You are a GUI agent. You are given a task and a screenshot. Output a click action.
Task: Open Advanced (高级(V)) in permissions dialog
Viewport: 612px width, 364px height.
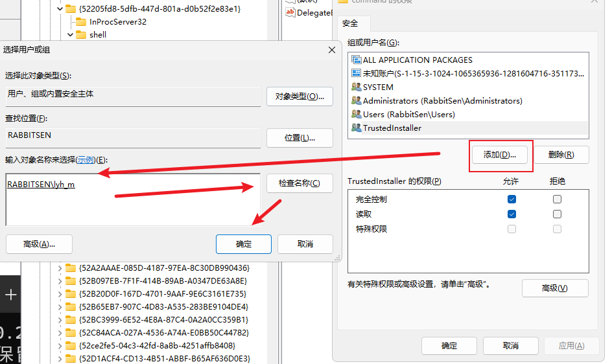pos(555,288)
